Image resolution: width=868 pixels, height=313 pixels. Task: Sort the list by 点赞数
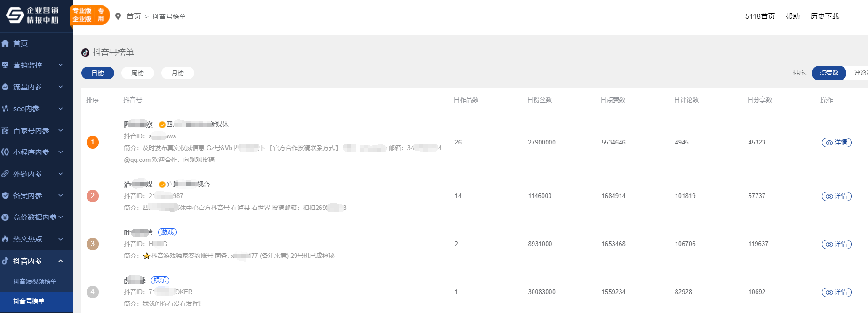click(x=828, y=73)
